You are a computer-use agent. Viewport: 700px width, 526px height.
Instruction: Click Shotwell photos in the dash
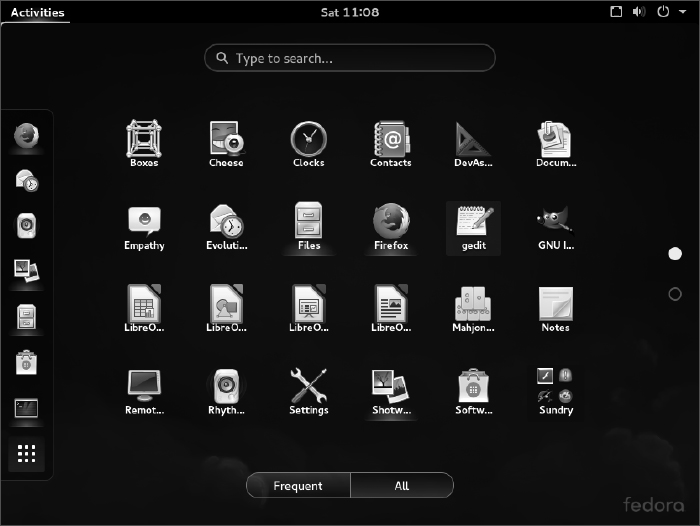[26, 271]
